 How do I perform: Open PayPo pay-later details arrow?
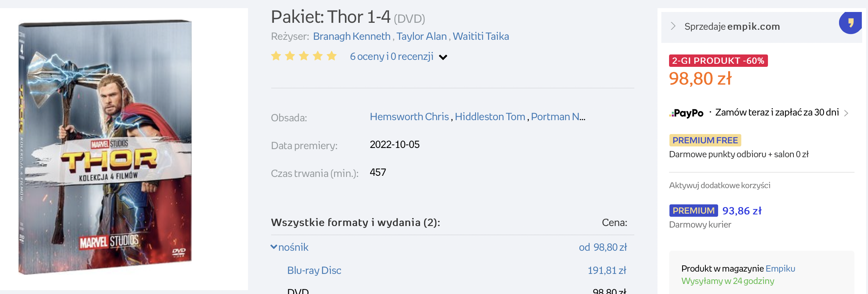point(846,113)
